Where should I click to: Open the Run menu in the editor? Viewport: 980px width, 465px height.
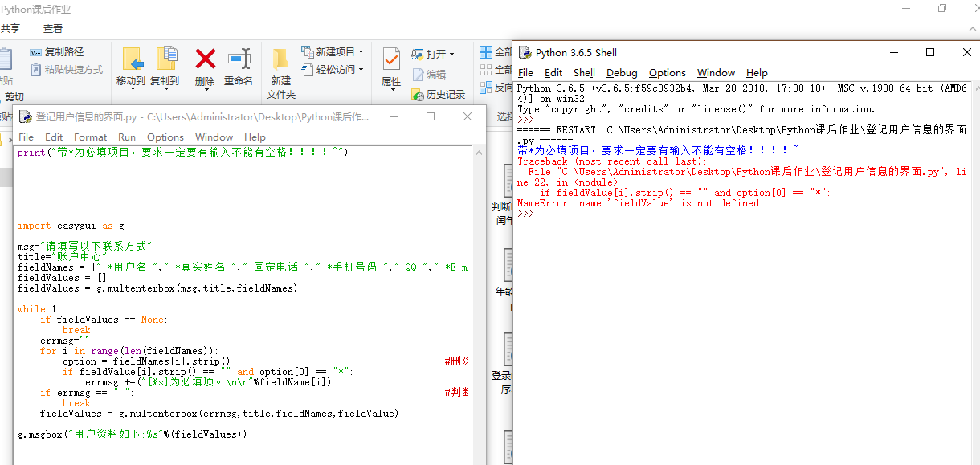click(x=127, y=137)
